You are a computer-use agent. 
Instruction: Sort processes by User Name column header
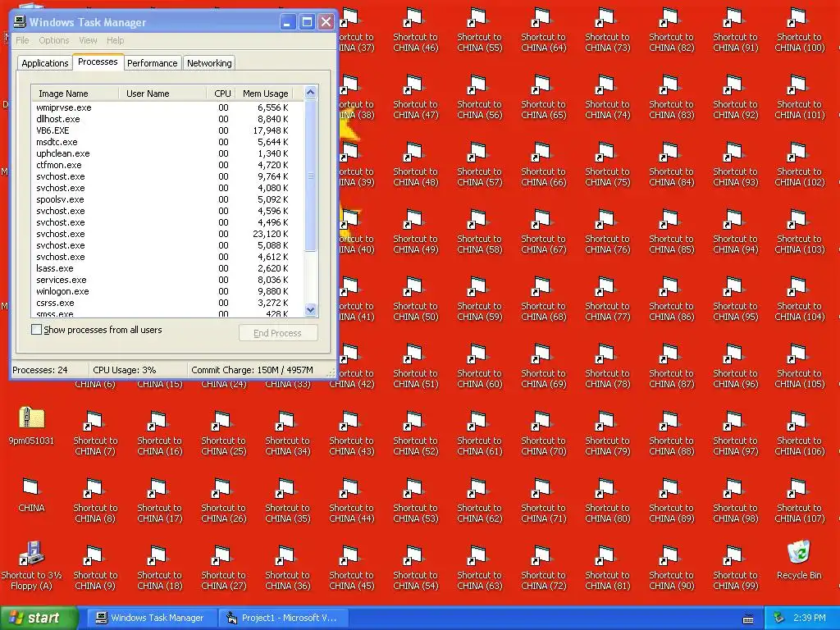coord(162,94)
